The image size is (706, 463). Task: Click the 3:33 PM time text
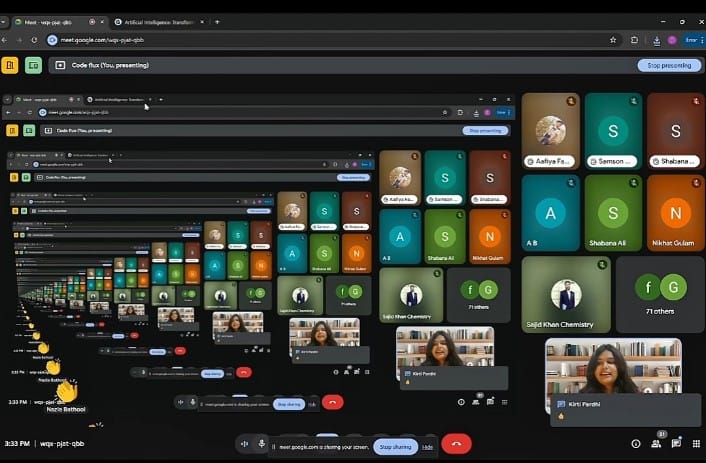point(17,444)
